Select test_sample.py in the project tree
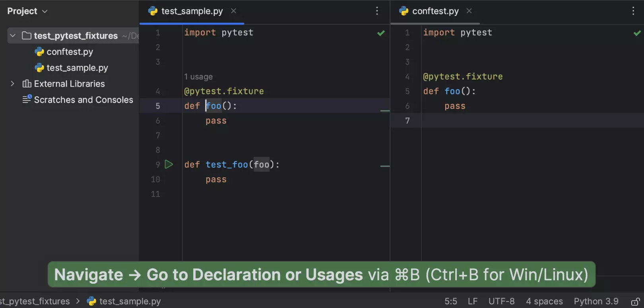This screenshot has height=308, width=644. pyautogui.click(x=77, y=68)
